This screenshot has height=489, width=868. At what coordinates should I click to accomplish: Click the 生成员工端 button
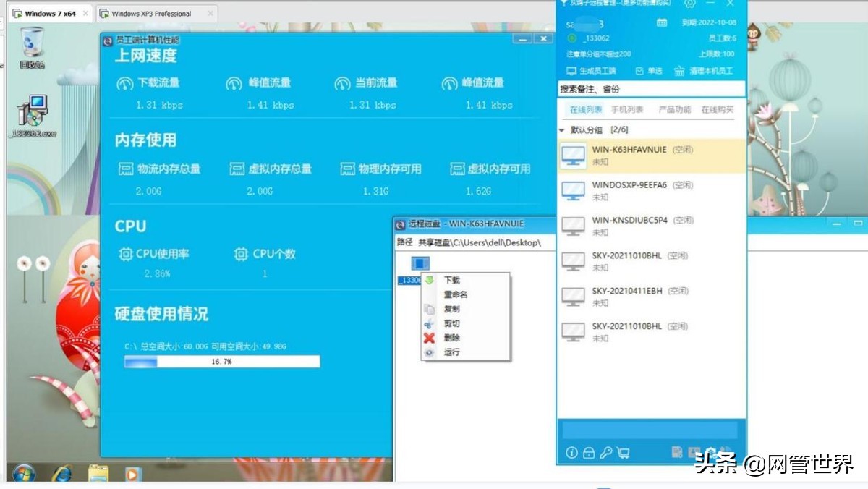[x=590, y=69]
